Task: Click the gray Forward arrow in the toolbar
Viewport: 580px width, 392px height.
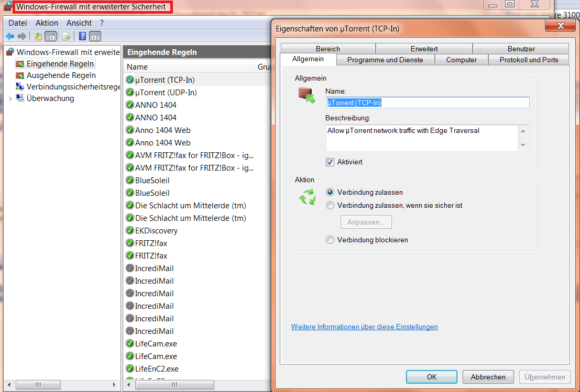Action: 22,36
